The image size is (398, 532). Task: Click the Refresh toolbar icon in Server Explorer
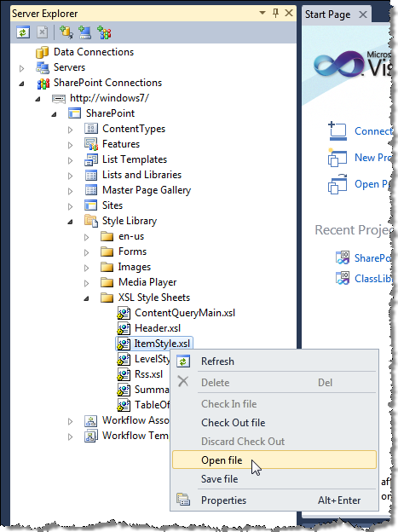[23, 32]
